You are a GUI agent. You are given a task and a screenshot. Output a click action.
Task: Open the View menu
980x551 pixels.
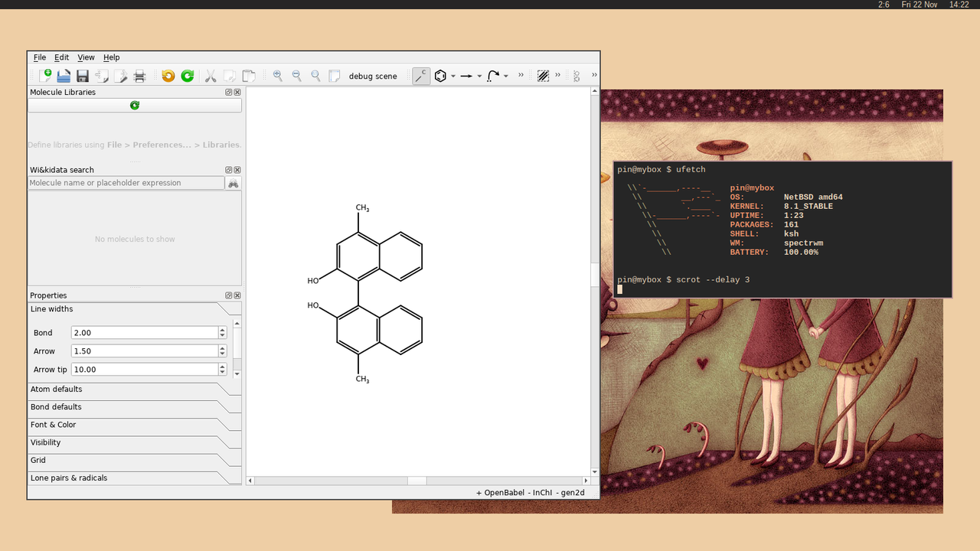point(86,57)
